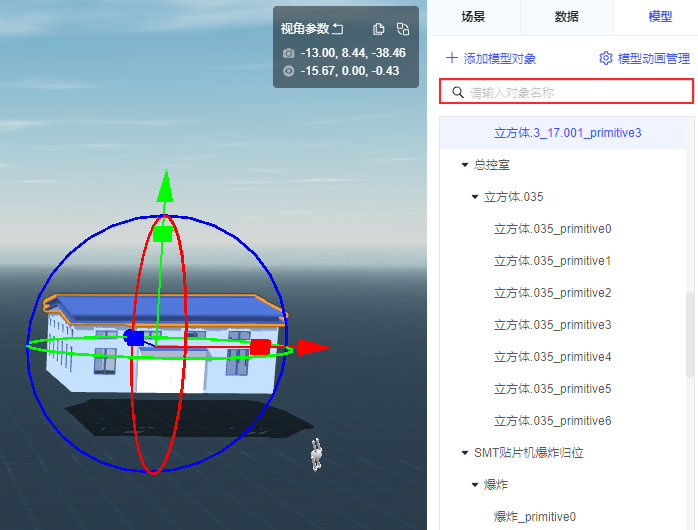Viewport: 698px width, 530px height.
Task: Select 立方体.035_primitive6
Action: click(x=553, y=421)
